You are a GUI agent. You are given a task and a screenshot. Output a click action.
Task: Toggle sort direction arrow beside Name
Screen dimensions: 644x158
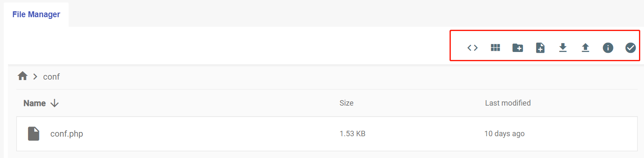click(54, 103)
